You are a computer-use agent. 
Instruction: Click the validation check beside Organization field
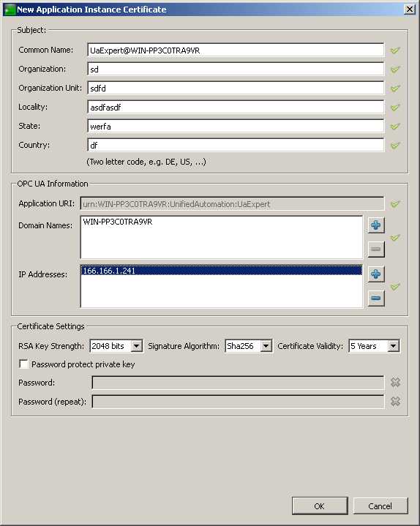pyautogui.click(x=395, y=69)
